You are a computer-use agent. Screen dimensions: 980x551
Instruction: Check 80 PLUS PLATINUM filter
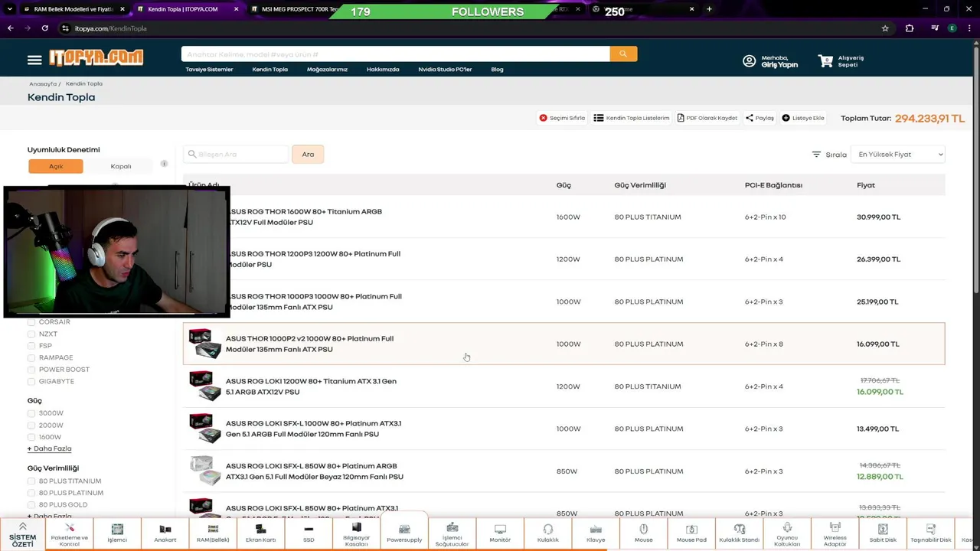point(31,493)
